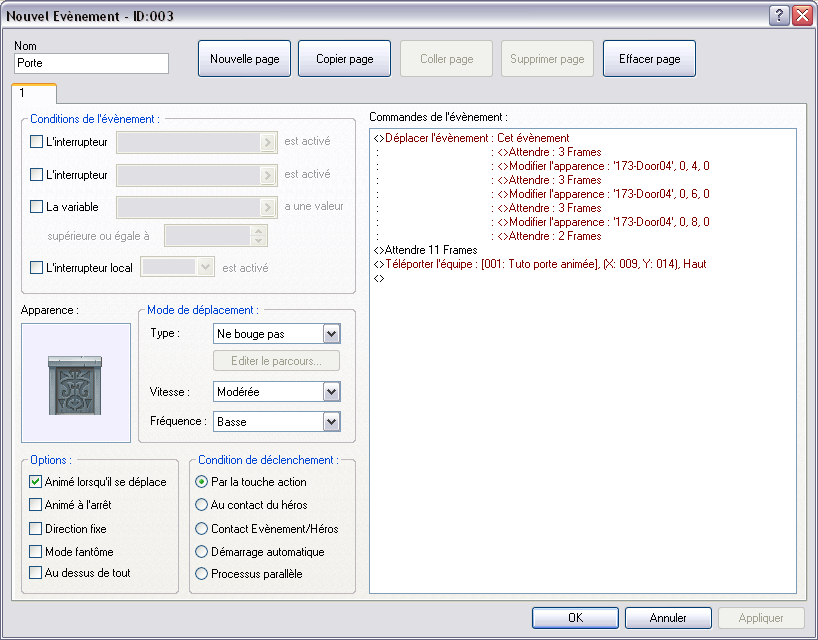Screen dimensions: 818x640
Task: Open the Fréquence dropdown
Action: click(x=331, y=421)
